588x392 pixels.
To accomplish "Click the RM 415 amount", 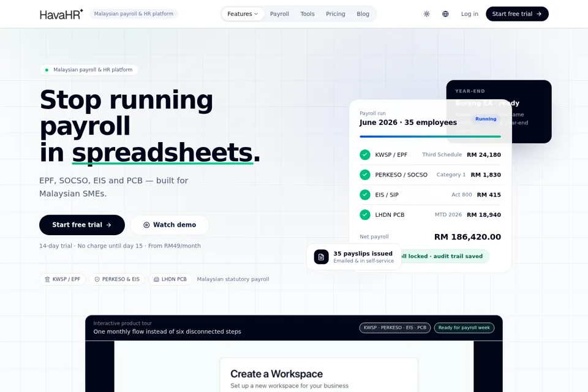I will 489,195.
